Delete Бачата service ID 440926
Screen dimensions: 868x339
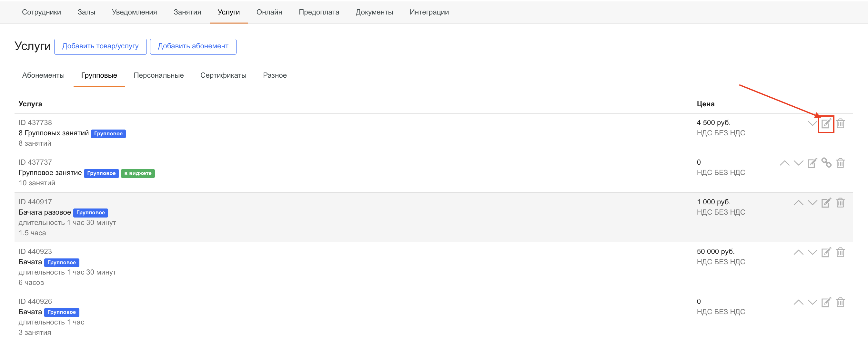[840, 302]
